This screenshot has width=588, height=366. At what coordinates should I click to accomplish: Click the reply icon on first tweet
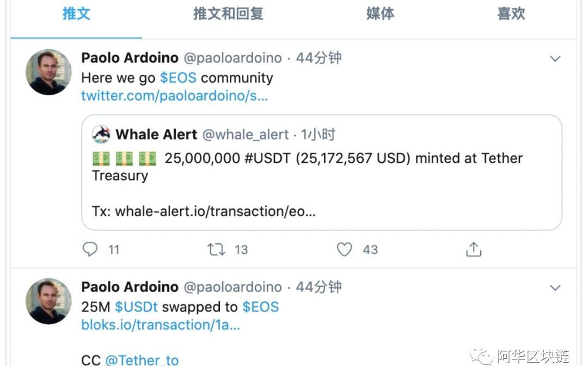tap(90, 249)
